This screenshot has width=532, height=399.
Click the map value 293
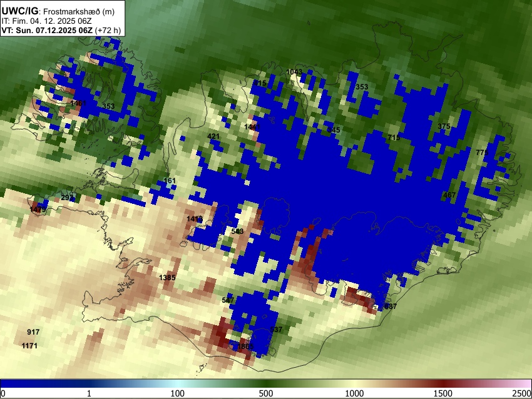[x=67, y=197]
